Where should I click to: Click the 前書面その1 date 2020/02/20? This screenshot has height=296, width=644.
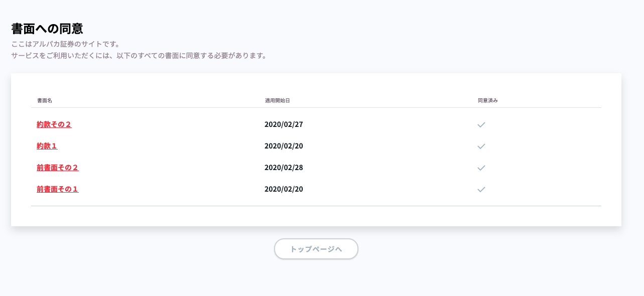click(284, 189)
